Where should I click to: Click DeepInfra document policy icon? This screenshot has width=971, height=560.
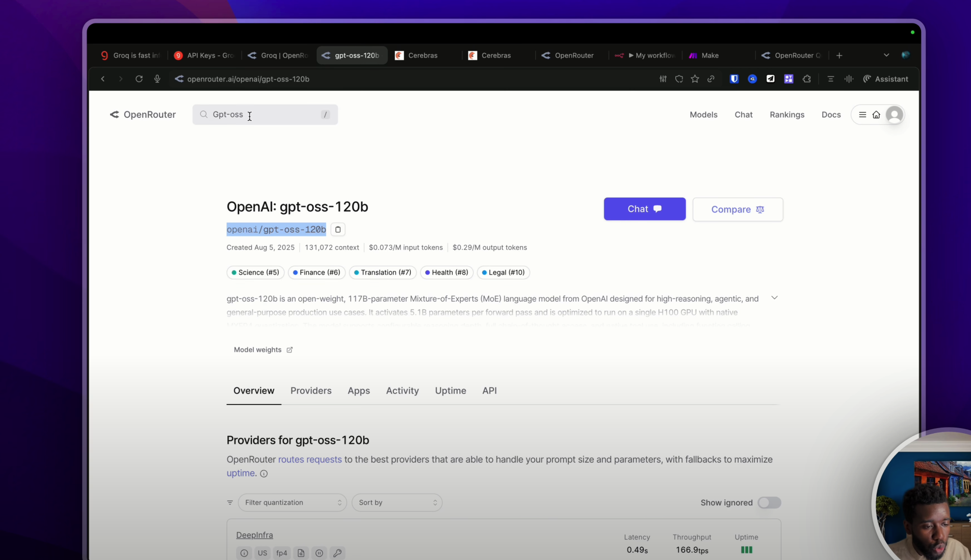coord(301,553)
